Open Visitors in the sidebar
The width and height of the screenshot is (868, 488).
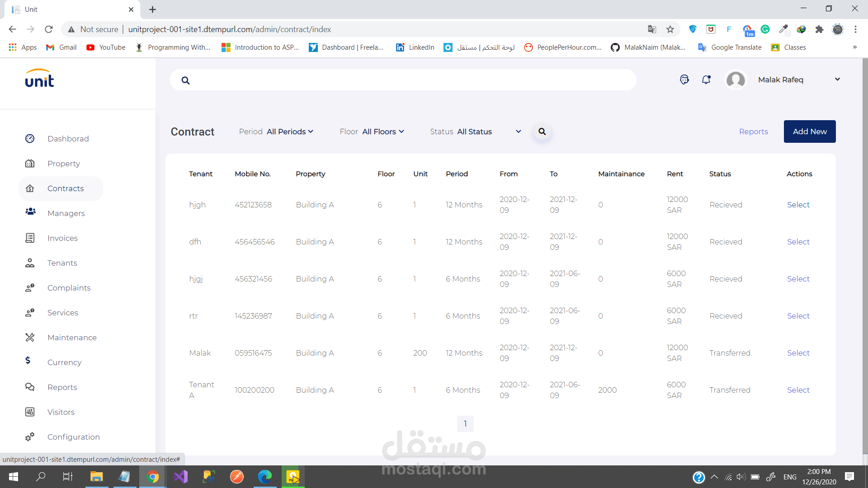[x=61, y=412]
